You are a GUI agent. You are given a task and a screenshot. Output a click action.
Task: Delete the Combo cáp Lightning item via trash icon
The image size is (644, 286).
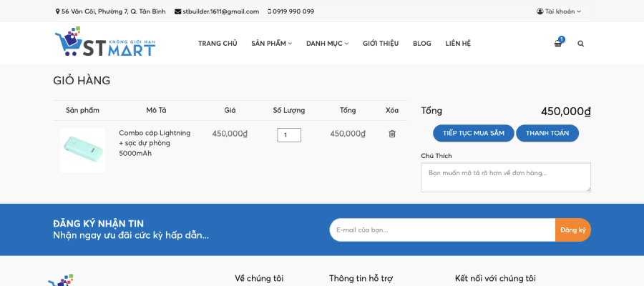tap(392, 134)
